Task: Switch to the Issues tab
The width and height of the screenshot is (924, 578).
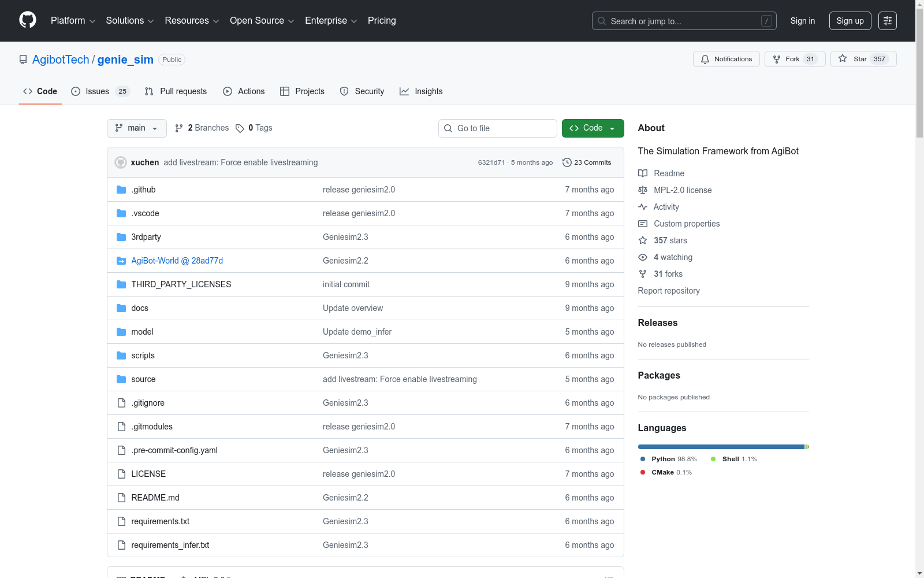Action: click(100, 91)
